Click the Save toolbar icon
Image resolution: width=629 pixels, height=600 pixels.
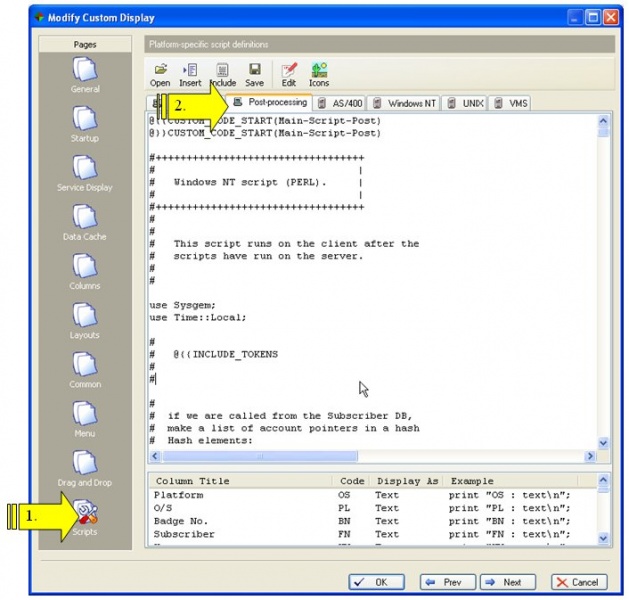[x=255, y=74]
